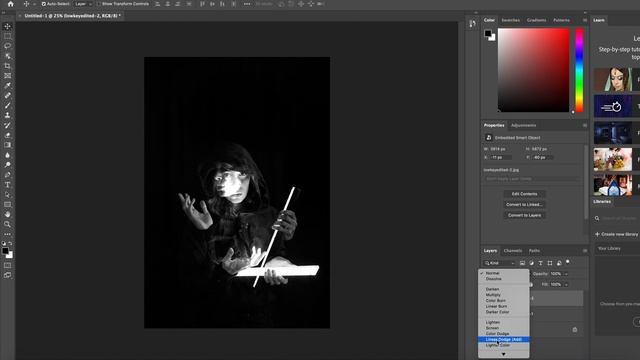The height and width of the screenshot is (360, 640).
Task: Open the Edit Toolbar three-dots button
Action: coord(7,234)
